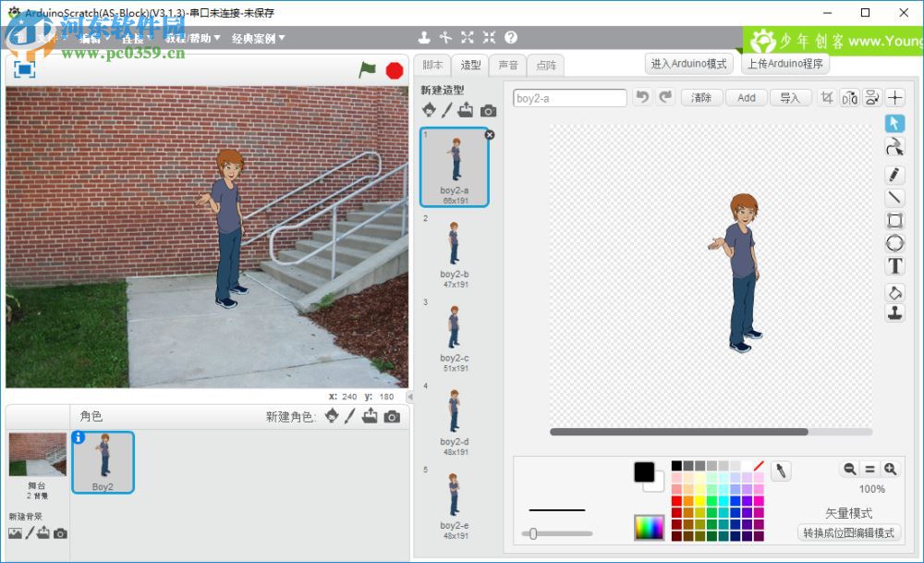The height and width of the screenshot is (563, 924).
Task: Select the Stamp duplicate tool
Action: pyautogui.click(x=894, y=313)
